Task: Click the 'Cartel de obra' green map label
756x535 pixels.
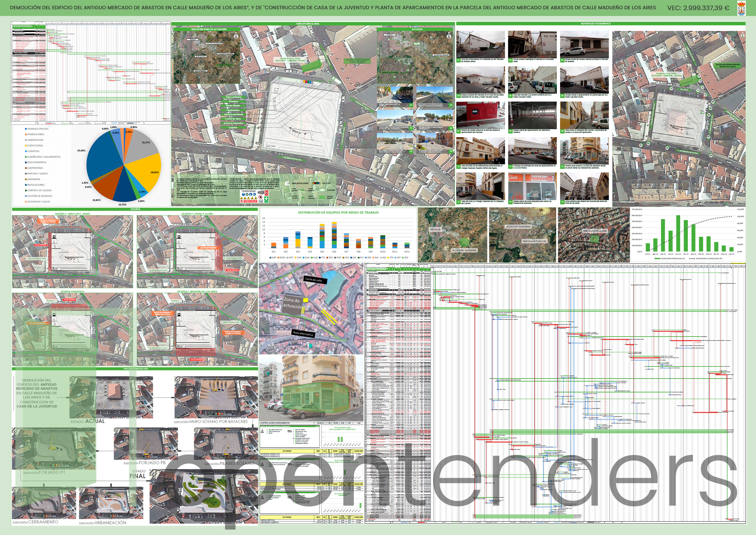Action: (x=233, y=119)
